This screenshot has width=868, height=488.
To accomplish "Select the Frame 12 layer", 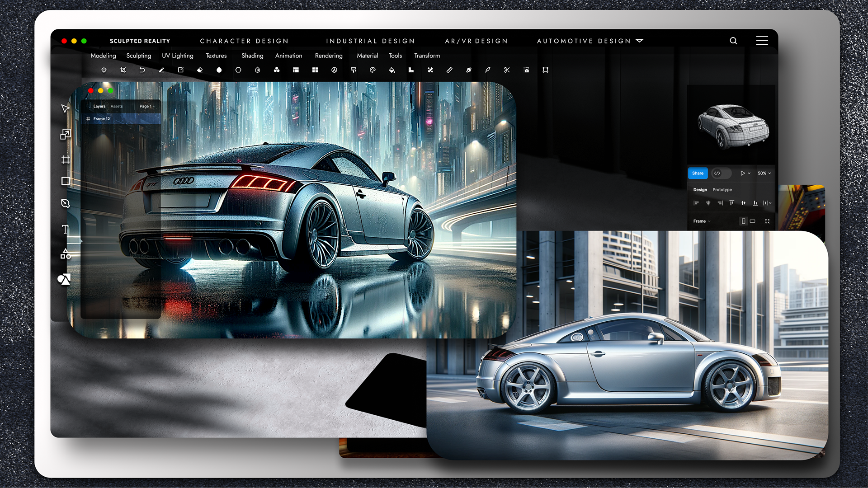I will 102,119.
